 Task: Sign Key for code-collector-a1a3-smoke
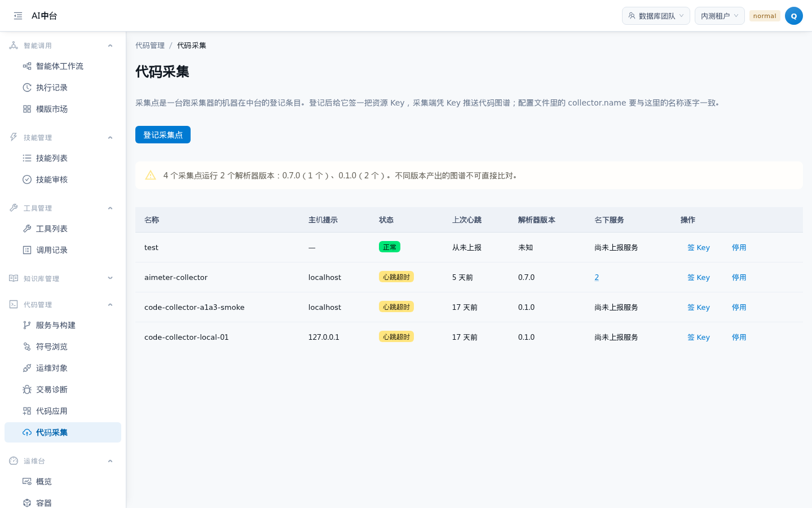(699, 307)
